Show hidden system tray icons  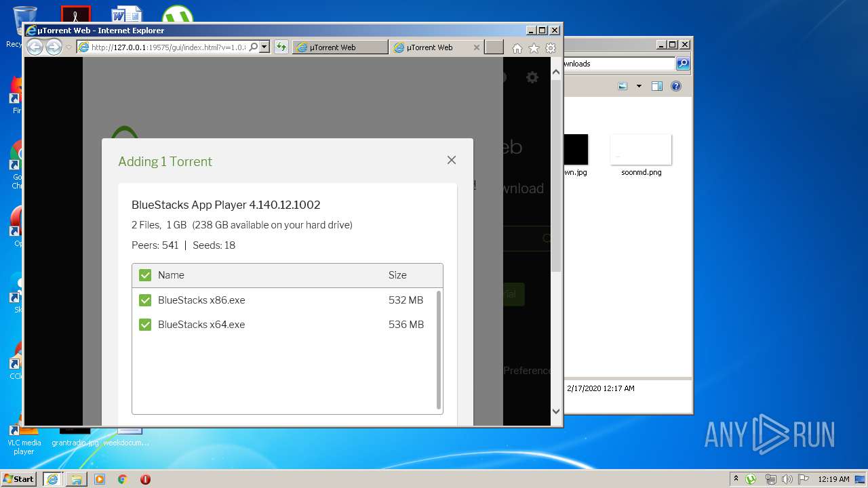(736, 479)
